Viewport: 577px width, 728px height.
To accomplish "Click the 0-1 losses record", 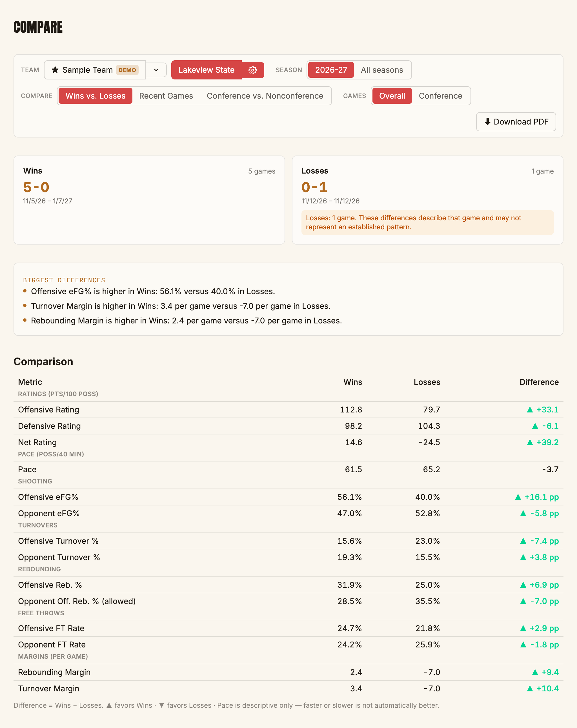I will (x=314, y=187).
